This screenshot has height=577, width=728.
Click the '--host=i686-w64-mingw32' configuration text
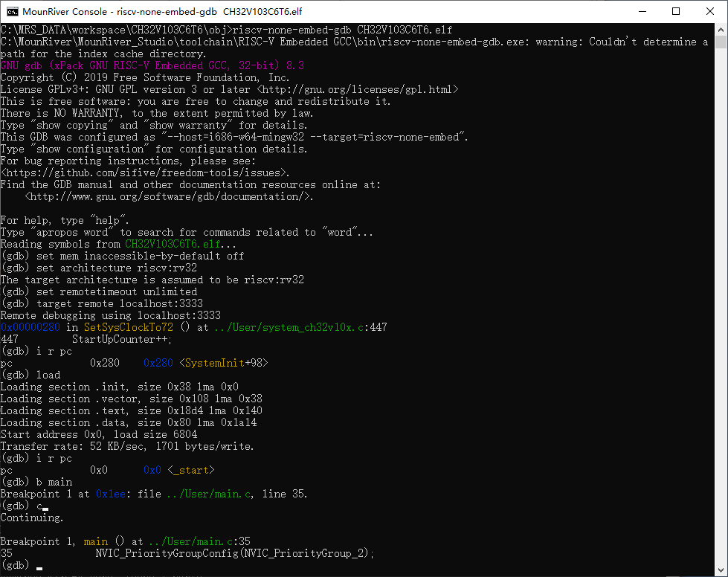[236, 137]
